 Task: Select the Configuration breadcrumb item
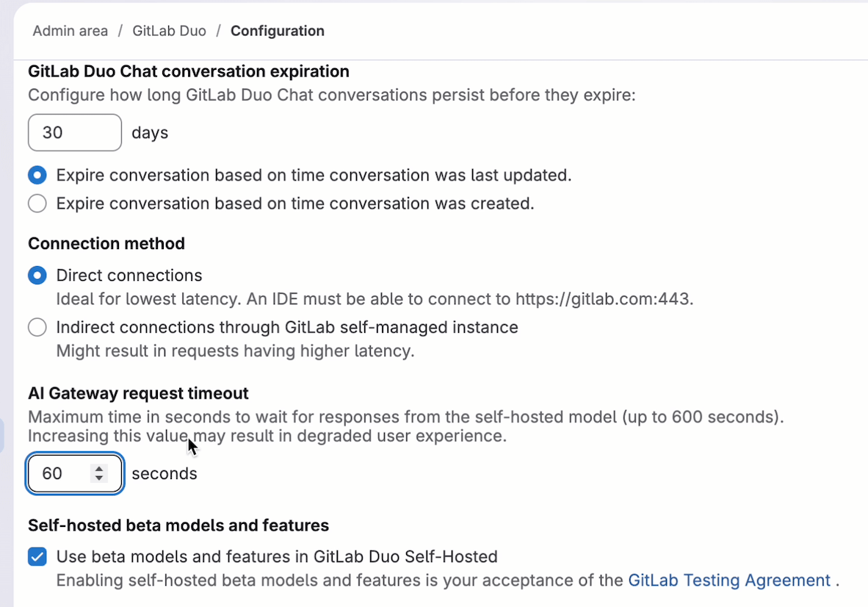point(277,31)
